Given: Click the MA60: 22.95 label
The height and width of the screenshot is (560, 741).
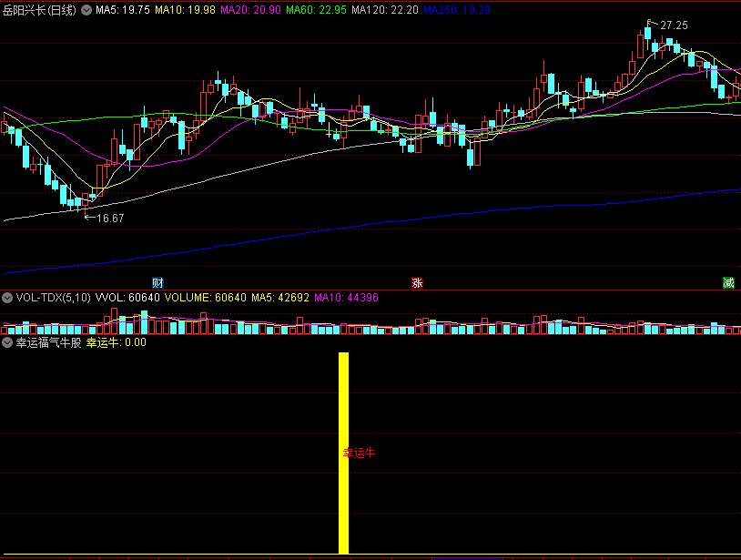Looking at the screenshot, I should [x=316, y=10].
